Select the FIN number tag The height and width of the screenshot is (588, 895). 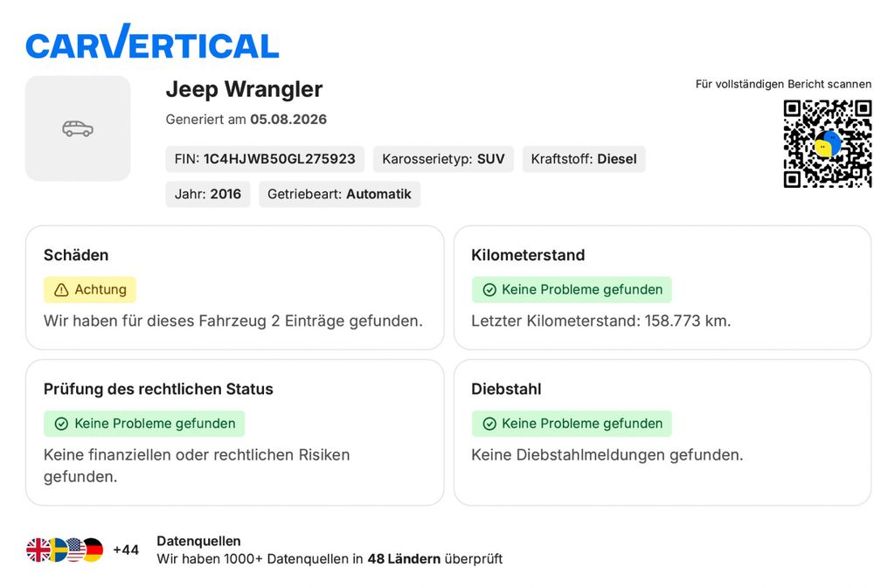265,159
